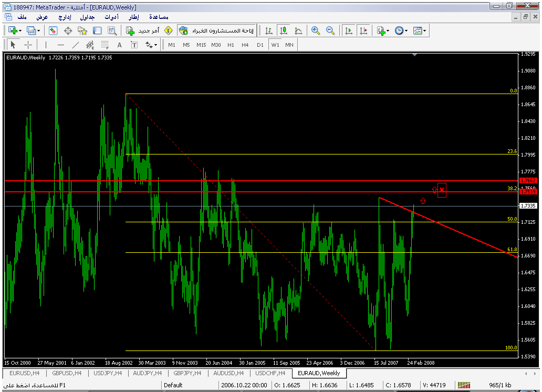Expand the chart Templates dropdown
542x392 pixels.
[419, 31]
